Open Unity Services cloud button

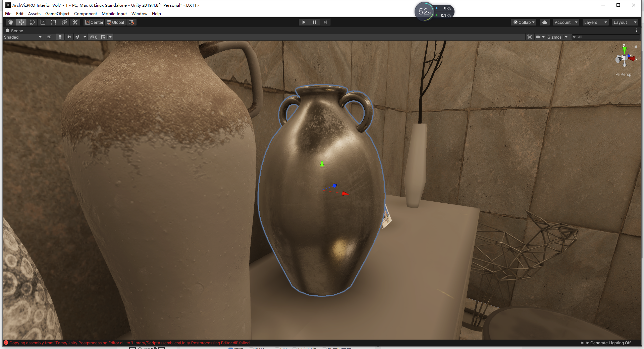(x=545, y=22)
